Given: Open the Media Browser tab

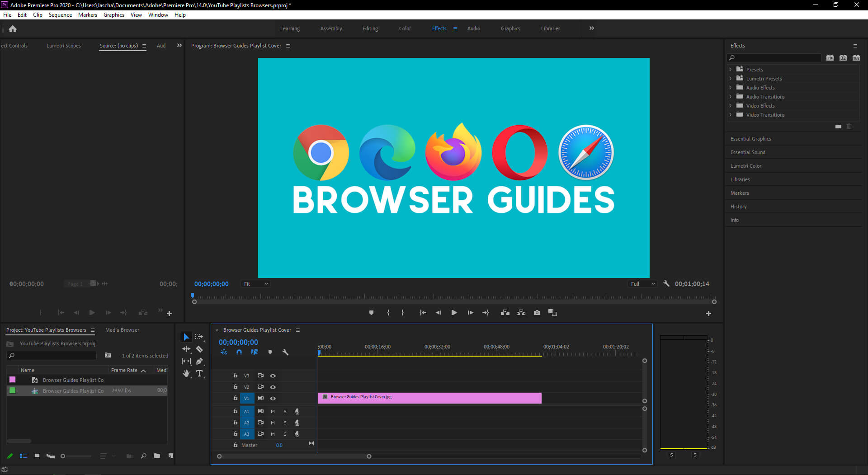Looking at the screenshot, I should tap(122, 330).
